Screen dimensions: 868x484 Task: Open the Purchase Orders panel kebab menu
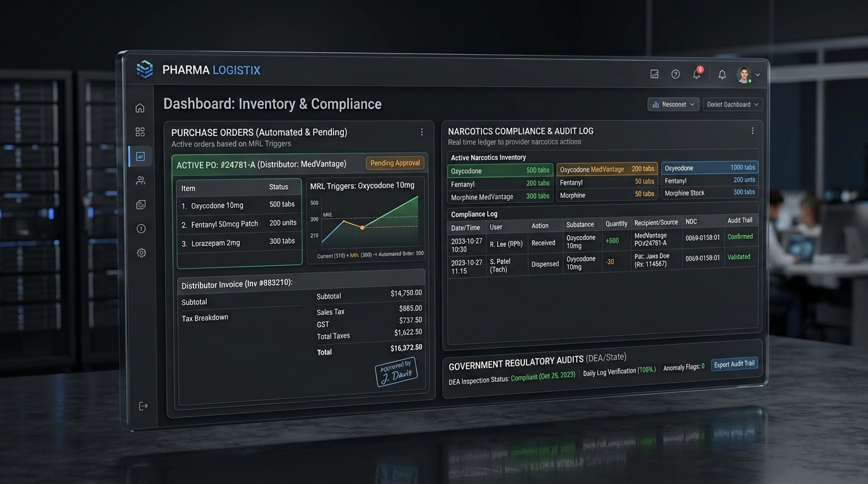coord(422,132)
